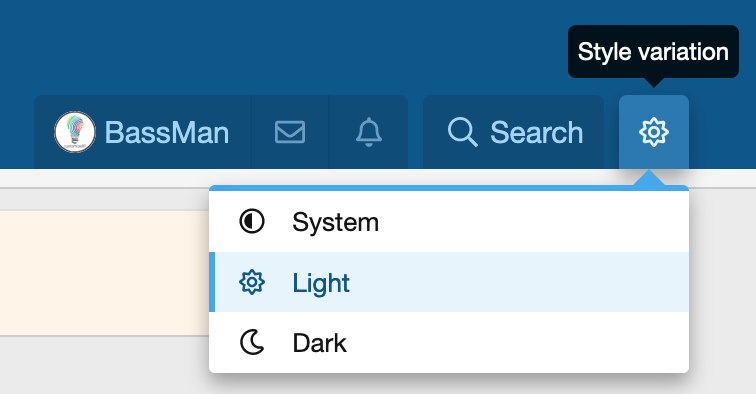The image size is (756, 394).
Task: Click the BassMan username text
Action: point(167,133)
